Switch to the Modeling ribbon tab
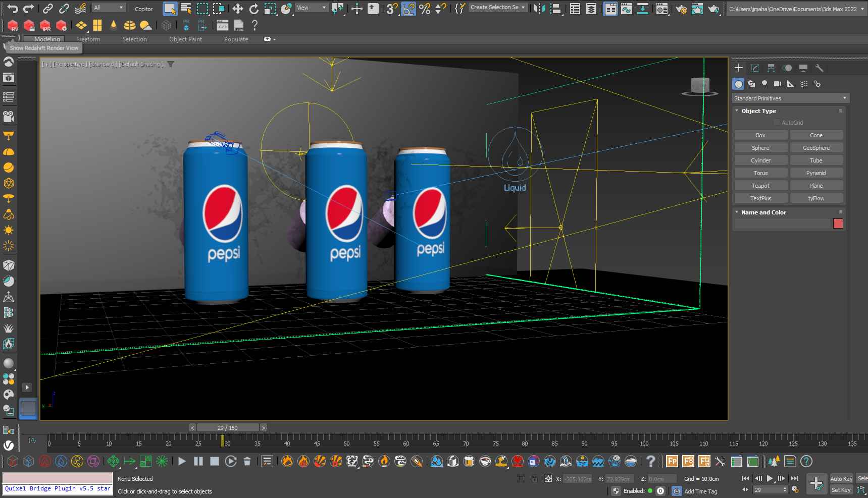The image size is (868, 498). point(47,39)
